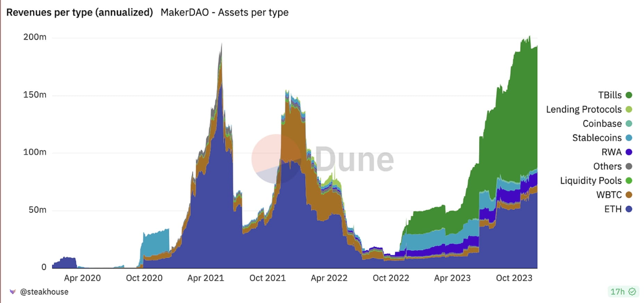Toggle the ETH legend entry
The width and height of the screenshot is (644, 303).
pyautogui.click(x=618, y=209)
